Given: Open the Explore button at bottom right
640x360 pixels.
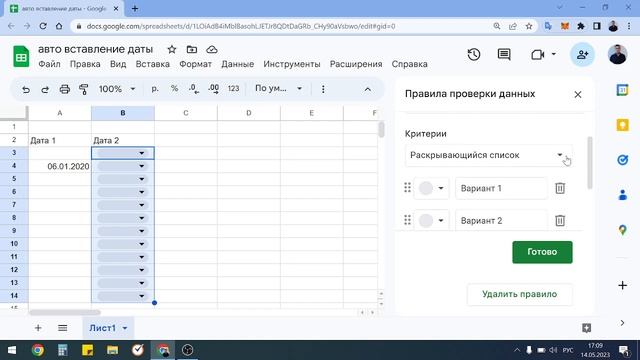Looking at the screenshot, I should [587, 328].
